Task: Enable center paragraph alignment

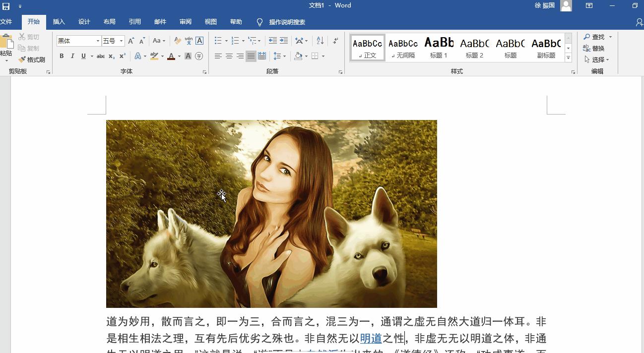Action: pos(229,56)
